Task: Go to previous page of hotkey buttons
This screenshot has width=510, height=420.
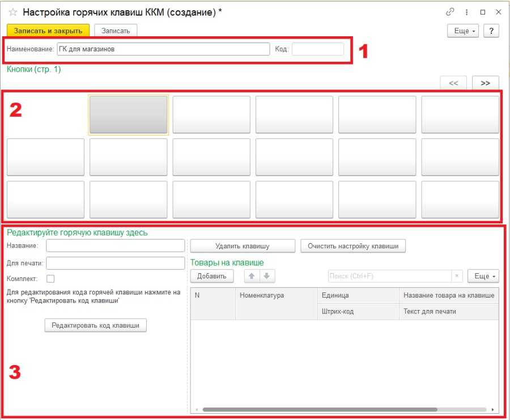Action: click(x=453, y=83)
